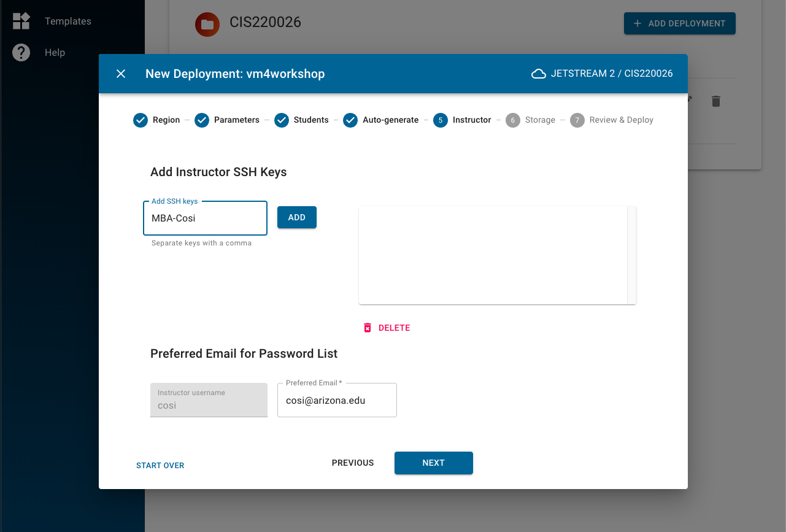Focus the Add SSH keys field
786x532 pixels.
tap(205, 218)
